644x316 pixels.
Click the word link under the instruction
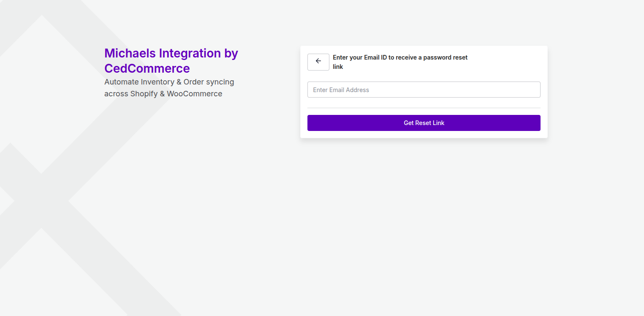(338, 67)
